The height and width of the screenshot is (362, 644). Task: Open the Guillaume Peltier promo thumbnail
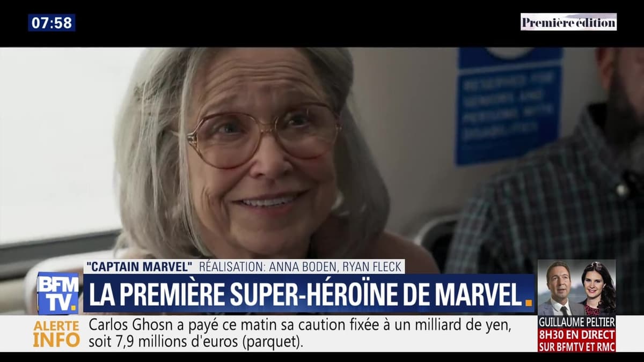pos(576,306)
